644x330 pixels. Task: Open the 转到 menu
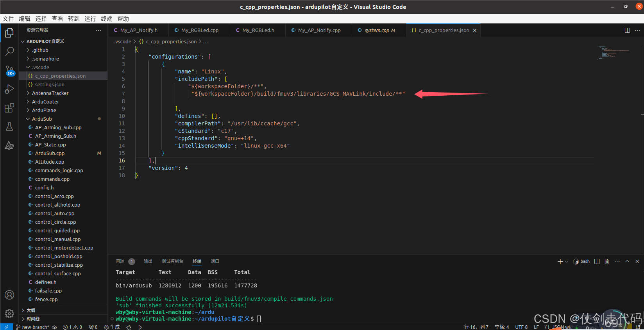[x=74, y=19]
